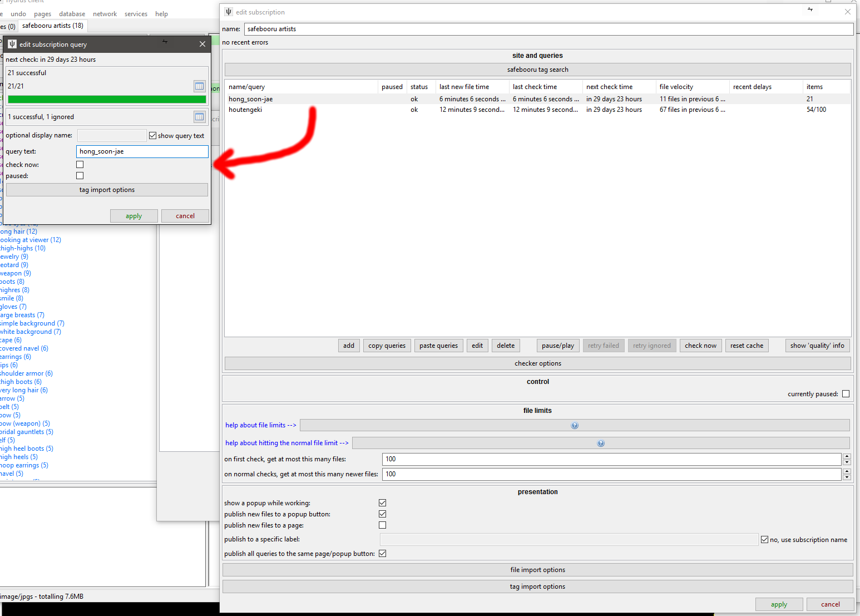Uncheck 'show a popup while working'
The image size is (860, 616).
click(x=383, y=503)
